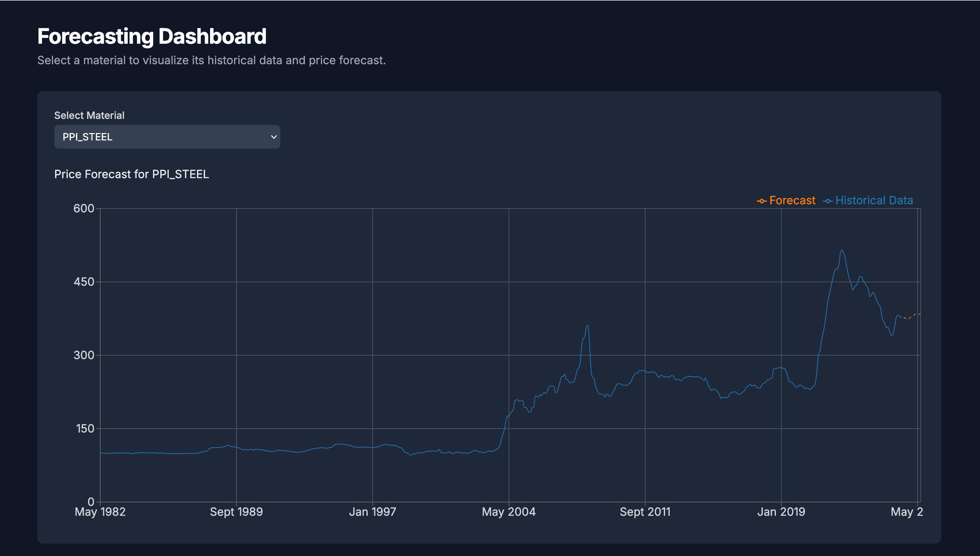Viewport: 980px width, 556px height.
Task: Click the Jan 1997 x-axis label
Action: 372,512
